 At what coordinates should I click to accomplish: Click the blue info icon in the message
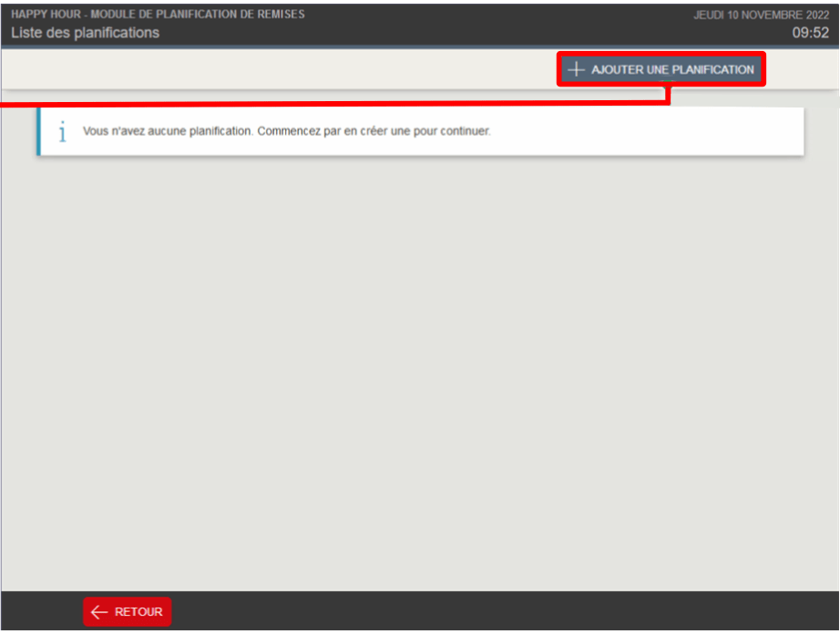click(63, 132)
